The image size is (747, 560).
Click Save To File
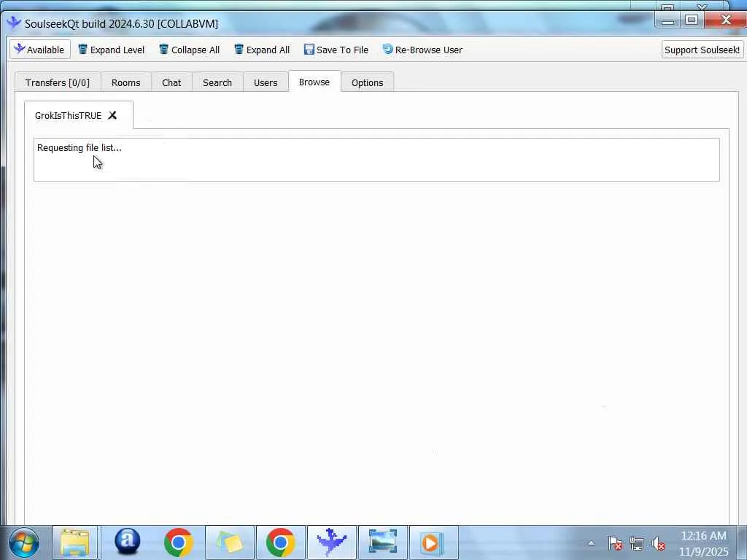tap(336, 50)
